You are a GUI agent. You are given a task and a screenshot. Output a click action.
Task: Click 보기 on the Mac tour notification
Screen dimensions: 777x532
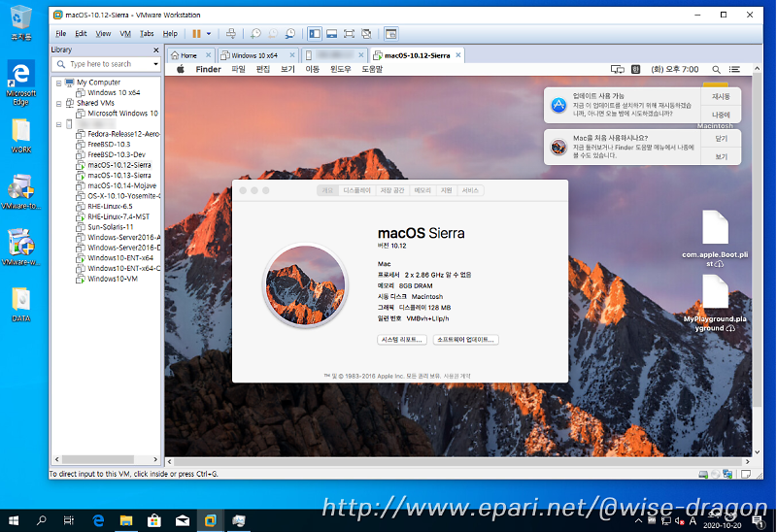721,156
